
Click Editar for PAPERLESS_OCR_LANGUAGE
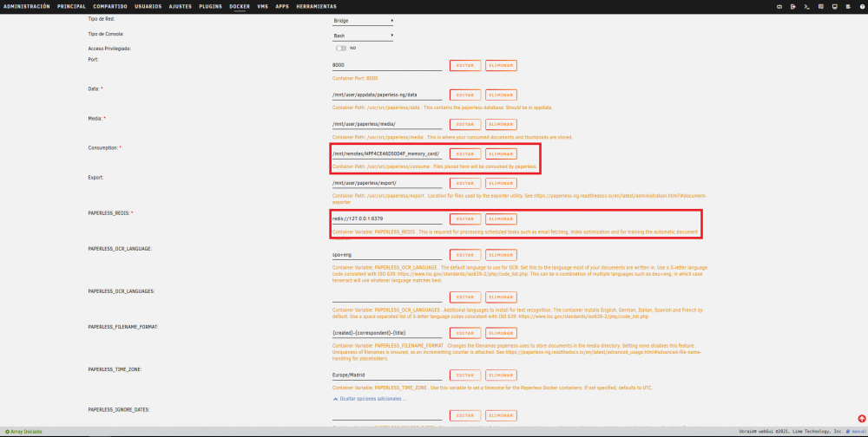pyautogui.click(x=465, y=255)
